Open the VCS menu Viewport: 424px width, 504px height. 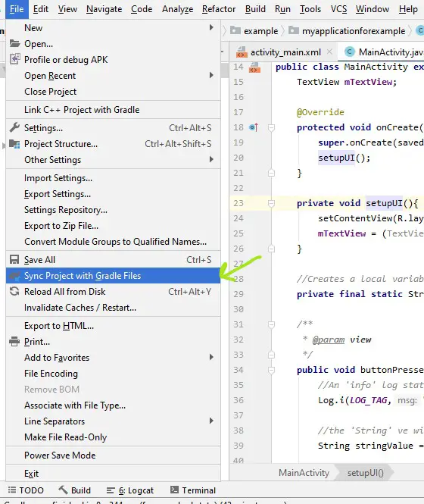coord(339,9)
